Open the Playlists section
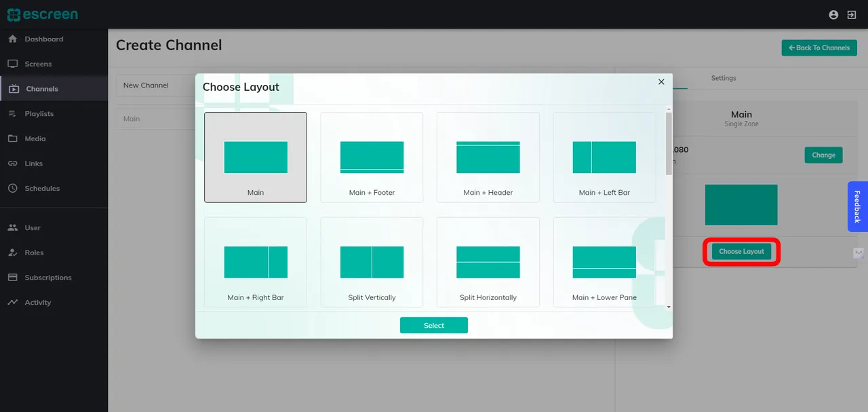The image size is (868, 412). pos(37,113)
